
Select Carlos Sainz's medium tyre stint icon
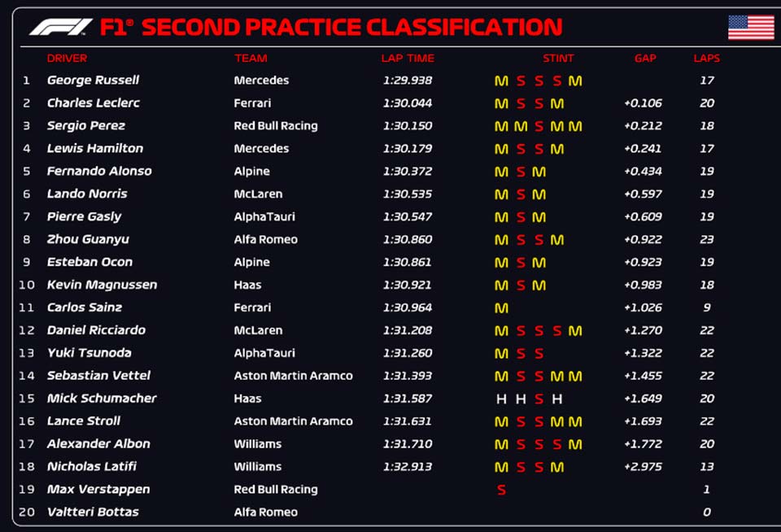click(501, 308)
